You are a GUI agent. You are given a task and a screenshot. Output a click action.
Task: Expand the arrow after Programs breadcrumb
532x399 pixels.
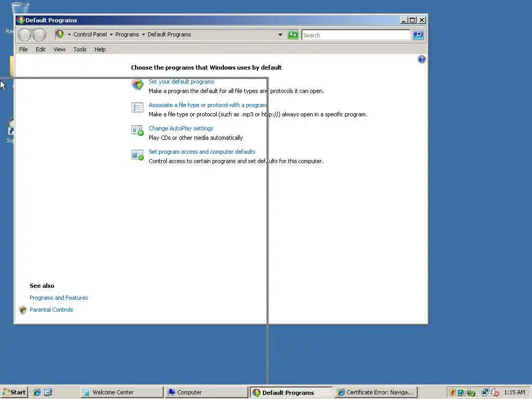click(x=143, y=35)
